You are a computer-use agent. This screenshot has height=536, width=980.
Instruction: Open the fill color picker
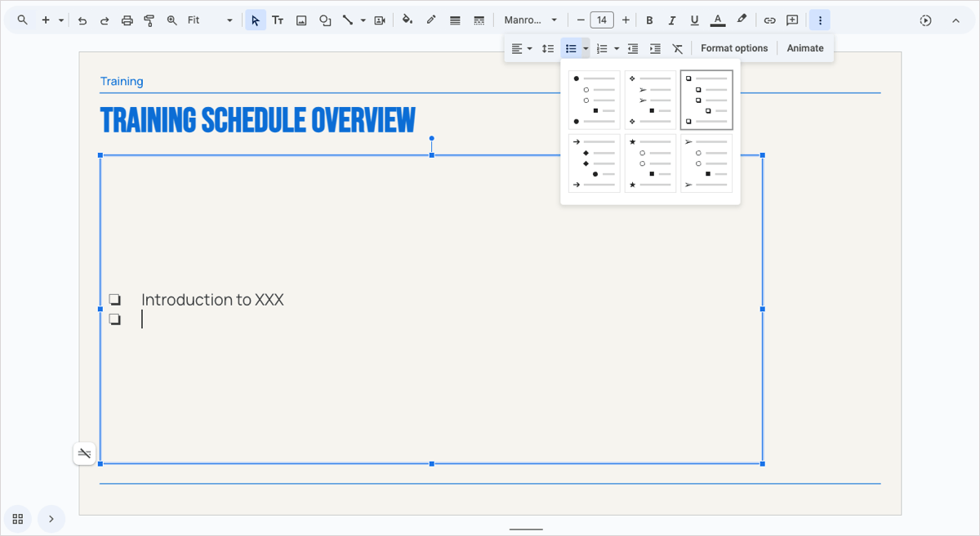point(408,20)
